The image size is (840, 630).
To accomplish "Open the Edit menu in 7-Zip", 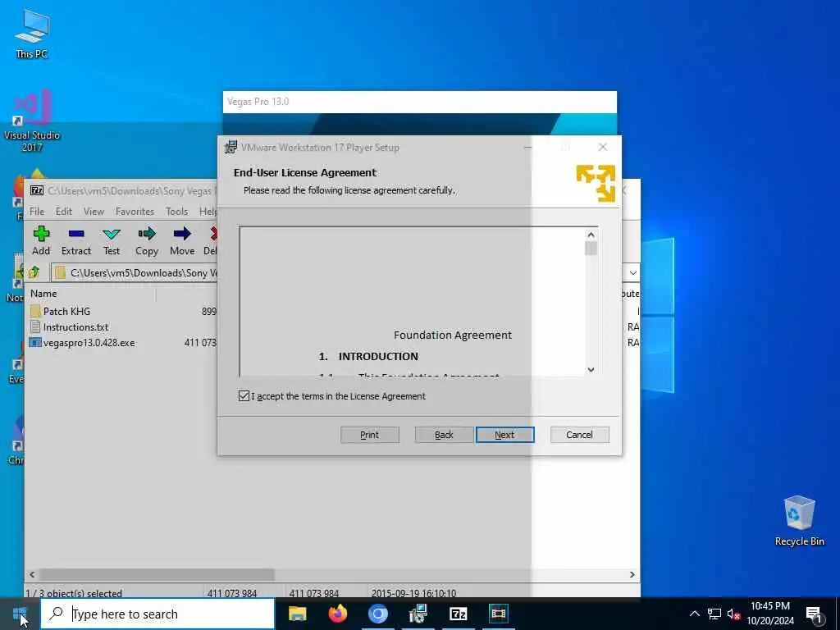I will pyautogui.click(x=64, y=212).
